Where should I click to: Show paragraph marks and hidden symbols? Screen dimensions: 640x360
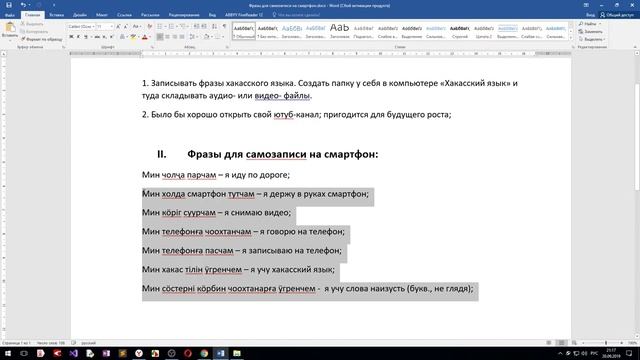pos(224,27)
